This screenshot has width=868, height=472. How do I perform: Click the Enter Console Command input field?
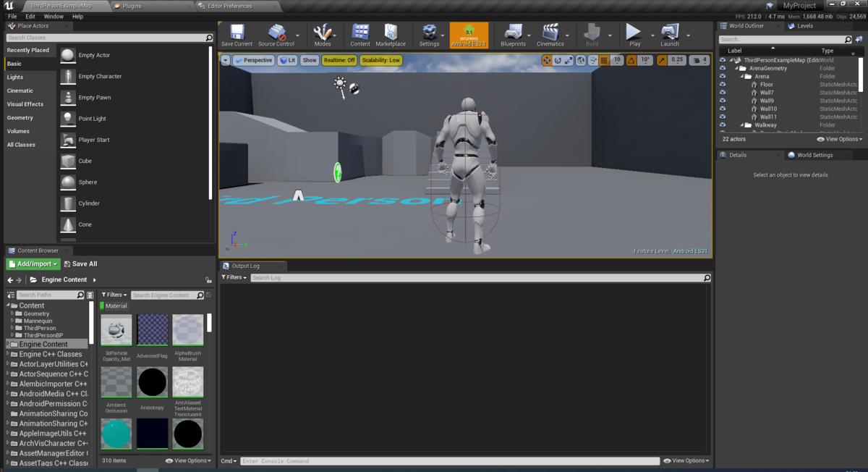click(x=449, y=461)
